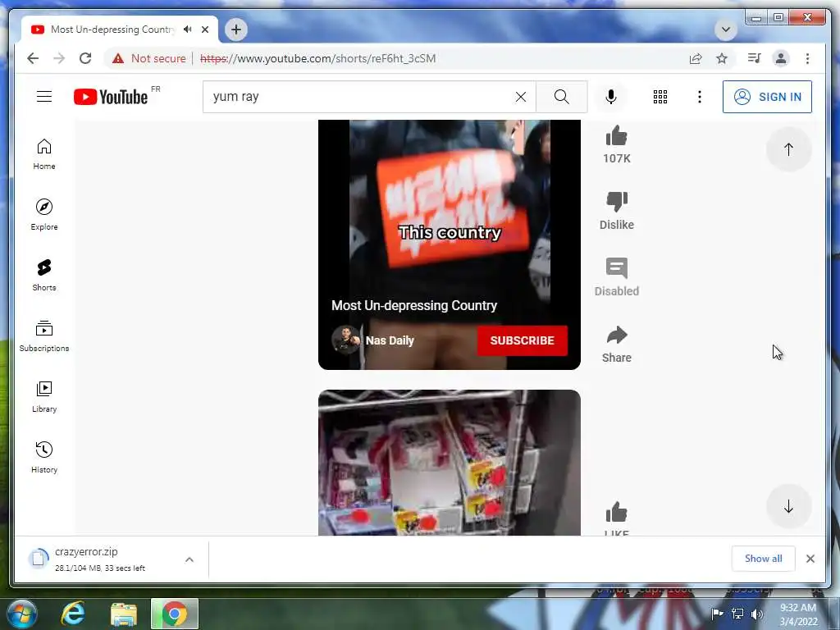Open the crazyerror.zip download item
The width and height of the screenshot is (840, 630).
[102, 559]
